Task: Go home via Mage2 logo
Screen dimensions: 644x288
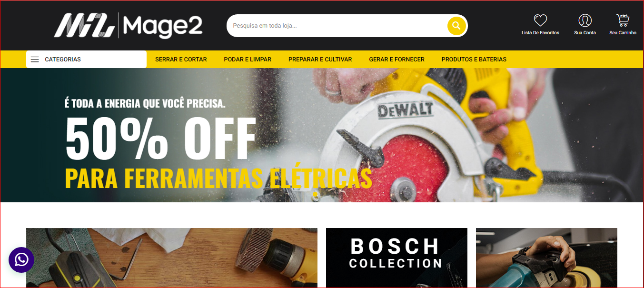Action: pos(129,26)
